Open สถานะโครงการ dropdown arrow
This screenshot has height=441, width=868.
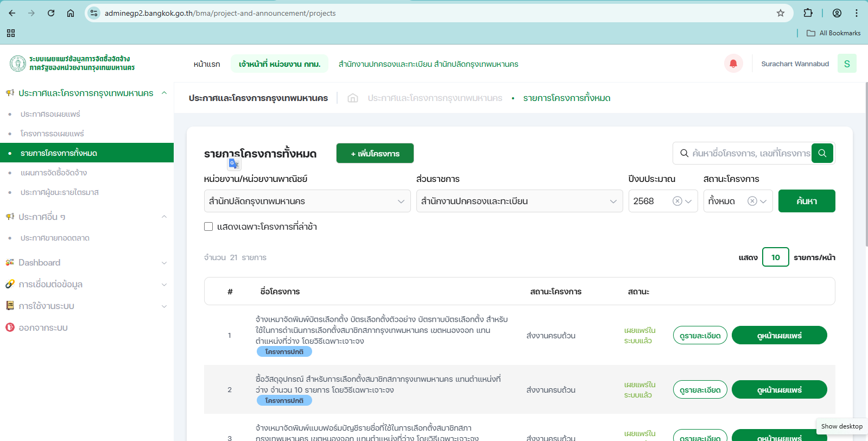(x=763, y=201)
